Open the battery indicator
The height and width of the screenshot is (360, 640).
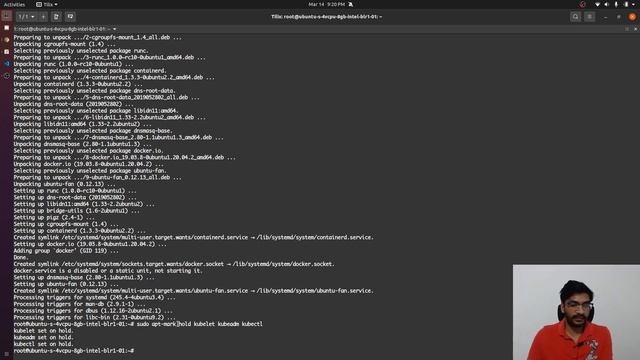click(x=626, y=4)
